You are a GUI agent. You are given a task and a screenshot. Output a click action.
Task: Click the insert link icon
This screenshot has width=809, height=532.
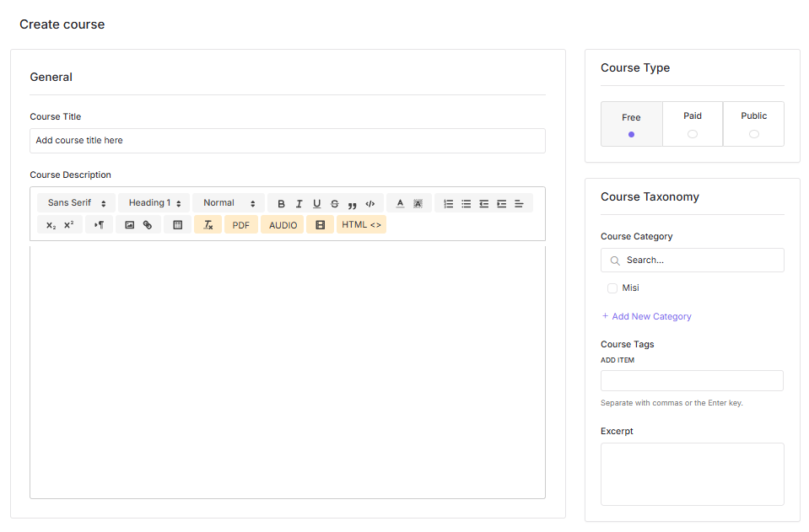coord(148,225)
